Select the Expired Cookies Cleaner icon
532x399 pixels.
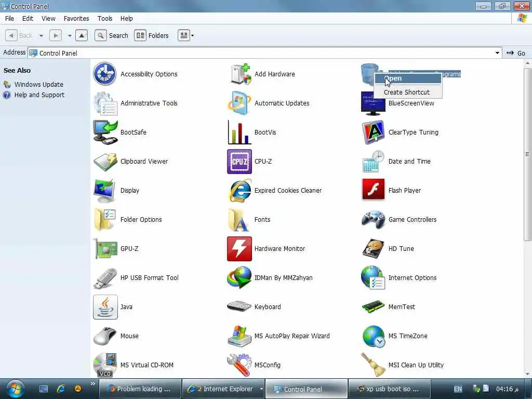[240, 191]
